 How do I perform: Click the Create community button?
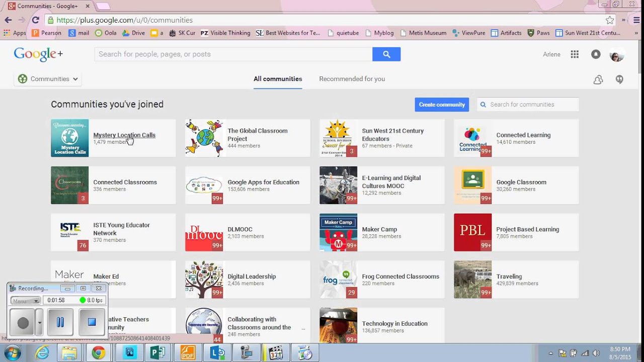point(442,105)
